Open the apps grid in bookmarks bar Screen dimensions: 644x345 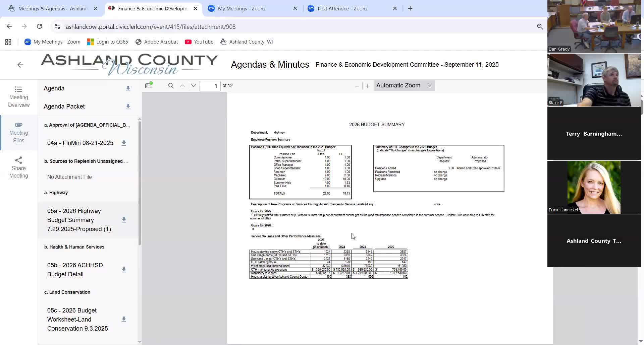pos(8,42)
